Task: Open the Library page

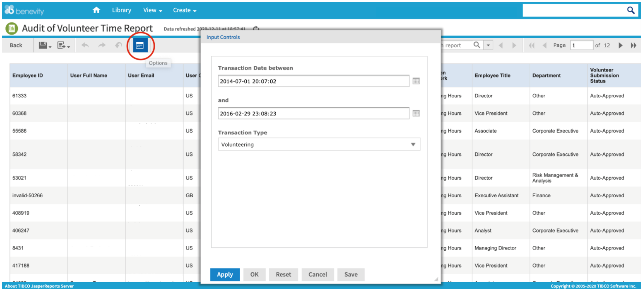Action: [121, 10]
